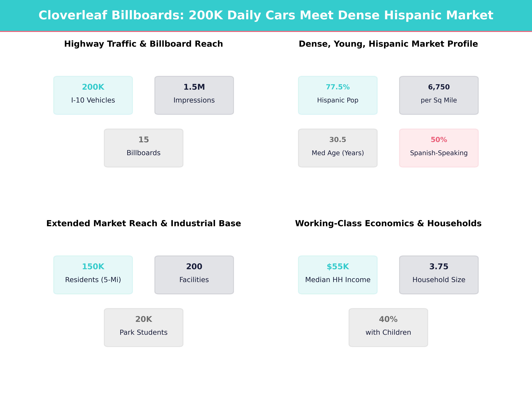This screenshot has width=532, height=399.
Task: Click the Cloverleaf Billboards title banner
Action: tap(266, 15)
